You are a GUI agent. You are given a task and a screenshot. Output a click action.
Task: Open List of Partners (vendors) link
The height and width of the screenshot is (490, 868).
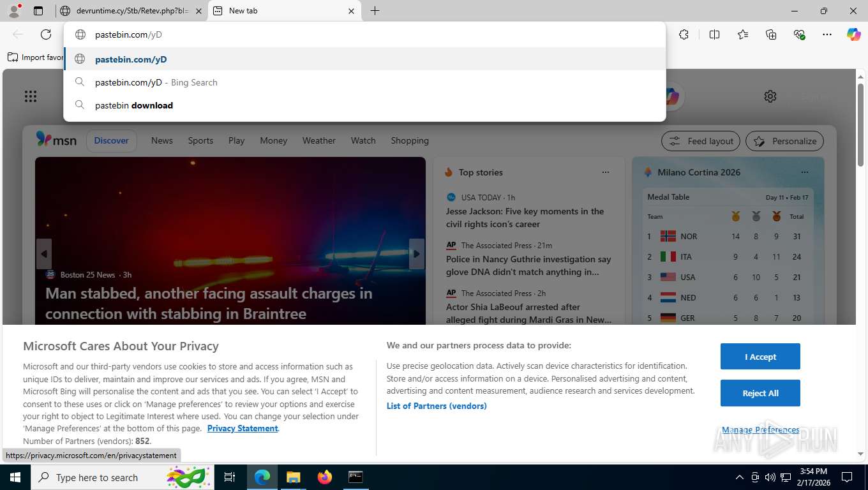[437, 406]
